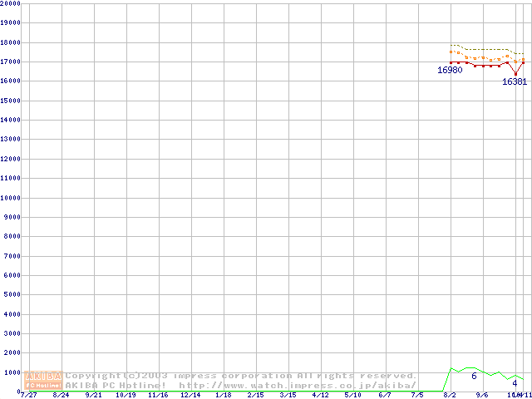Screen dimensions: 532x399
Task: Click the 10000 value on the y-axis
Action: coord(12,198)
